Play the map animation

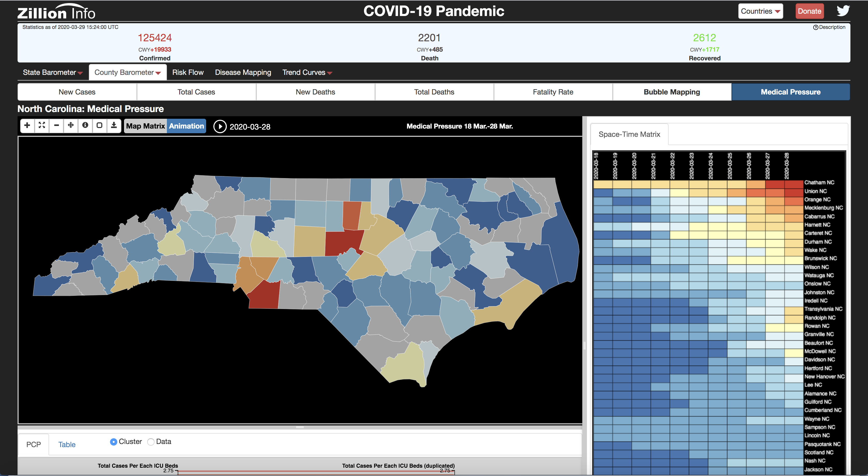point(220,127)
